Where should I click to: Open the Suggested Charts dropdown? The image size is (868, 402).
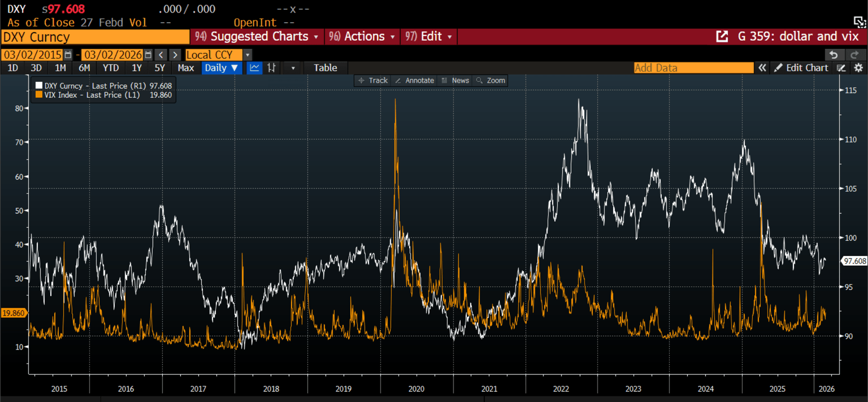click(257, 36)
